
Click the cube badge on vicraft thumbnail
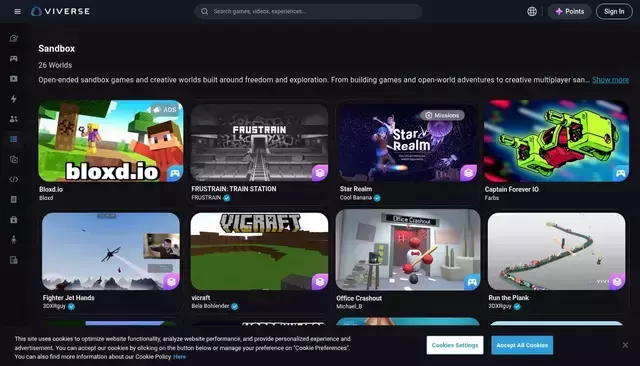coord(320,282)
